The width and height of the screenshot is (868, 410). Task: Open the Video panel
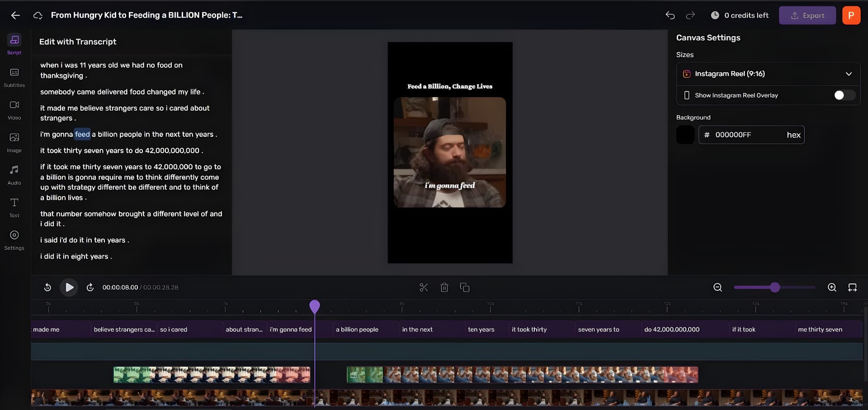click(14, 109)
